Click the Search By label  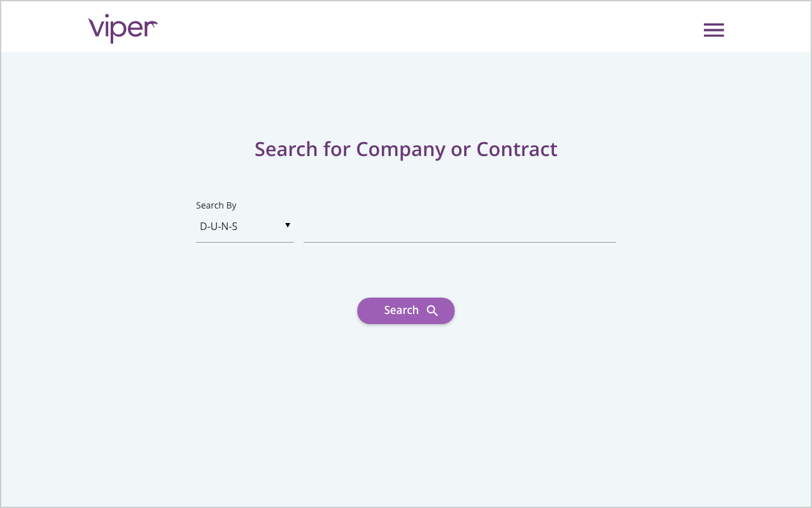(216, 205)
